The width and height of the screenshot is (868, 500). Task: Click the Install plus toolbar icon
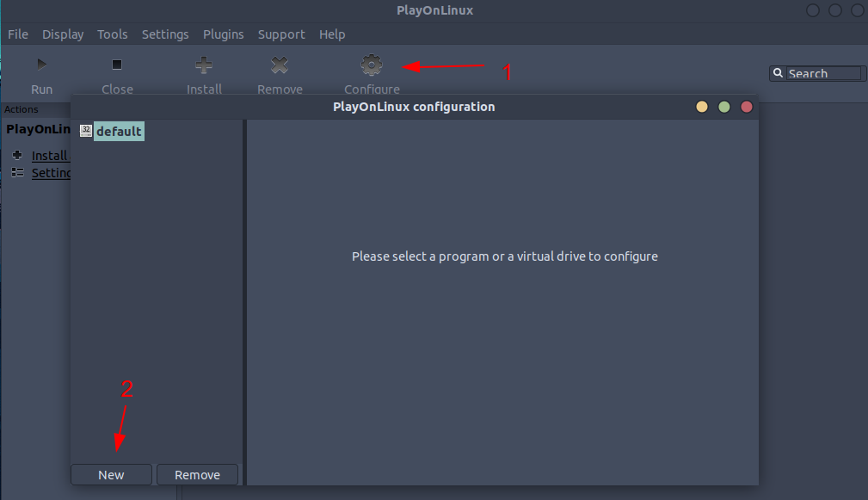pos(203,64)
